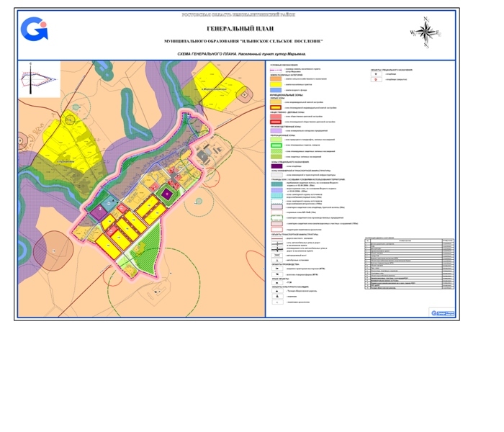
Task: Click the bridge symbol in the legend
Action: click(276, 256)
